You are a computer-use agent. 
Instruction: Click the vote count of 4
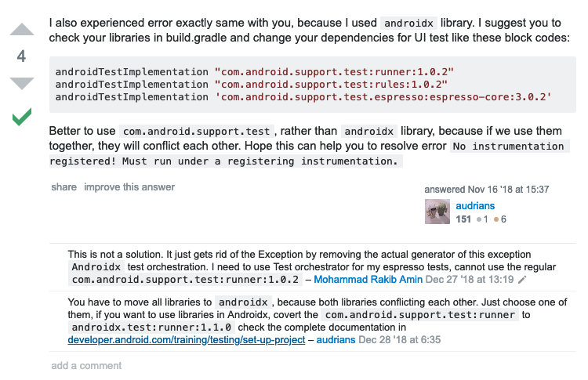(22, 57)
